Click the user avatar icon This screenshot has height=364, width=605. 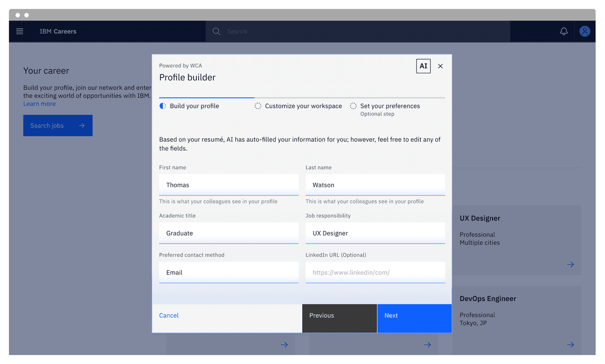585,31
